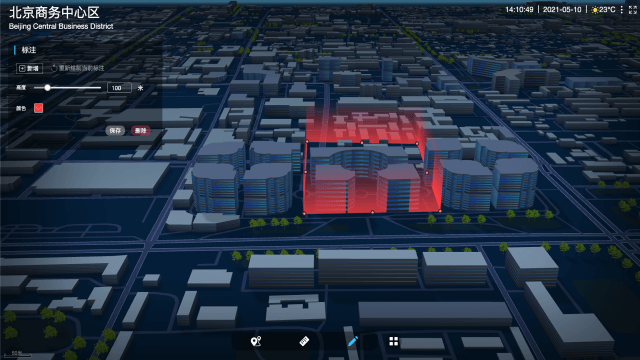Click the height slider track
Image resolution: width=640 pixels, height=360 pixels.
tap(67, 88)
